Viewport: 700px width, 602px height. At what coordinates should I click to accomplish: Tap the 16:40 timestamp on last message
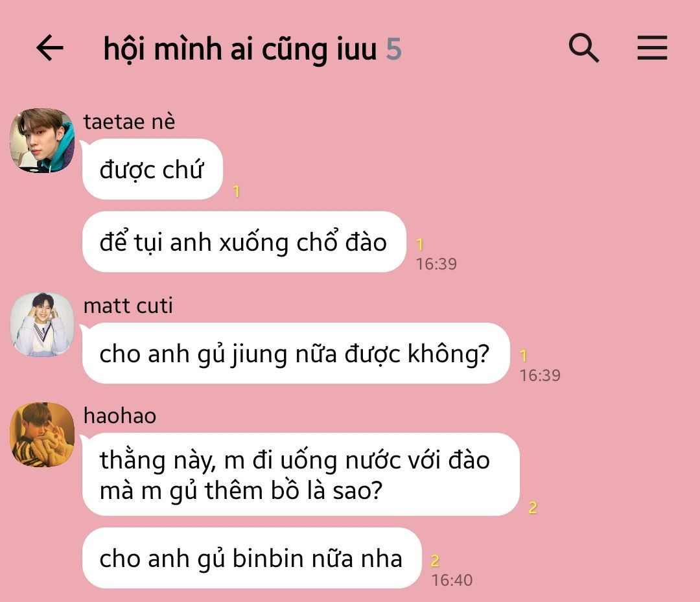click(x=452, y=580)
